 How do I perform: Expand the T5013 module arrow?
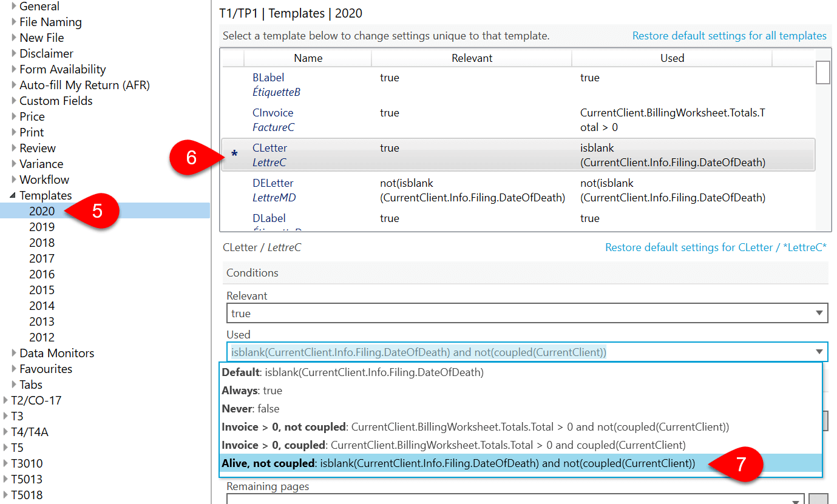pyautogui.click(x=6, y=480)
